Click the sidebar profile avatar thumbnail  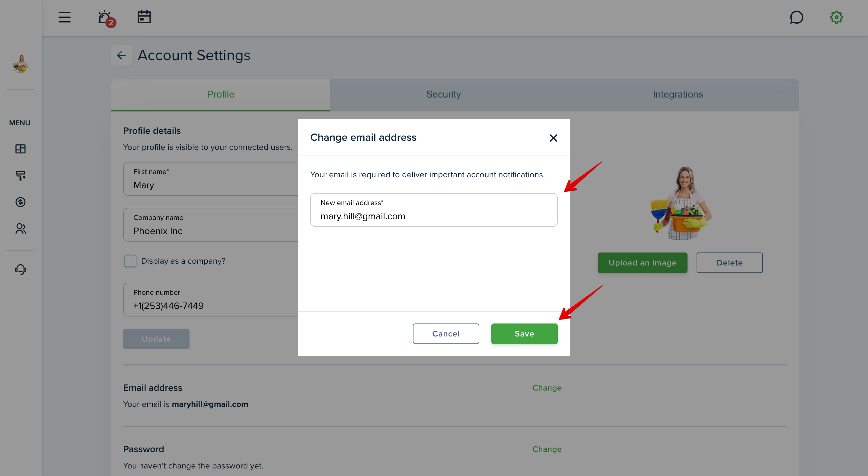pyautogui.click(x=21, y=63)
